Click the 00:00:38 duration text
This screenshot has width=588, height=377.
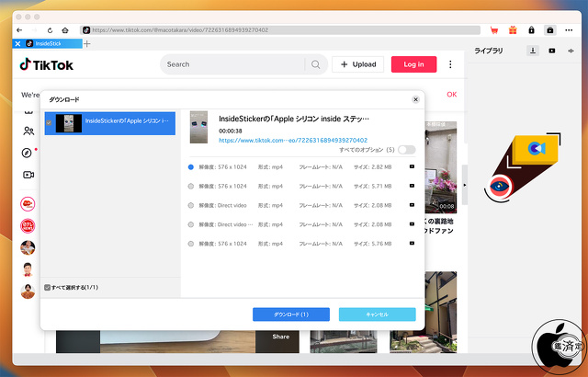(231, 131)
